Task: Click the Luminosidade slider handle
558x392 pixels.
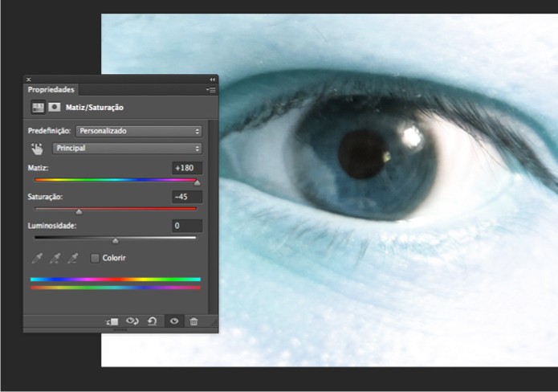Action: point(115,240)
